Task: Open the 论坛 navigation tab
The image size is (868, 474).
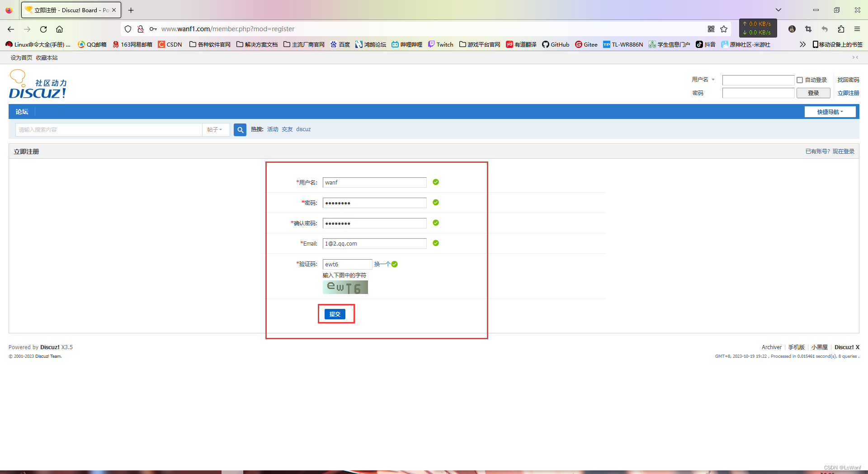Action: click(x=22, y=112)
